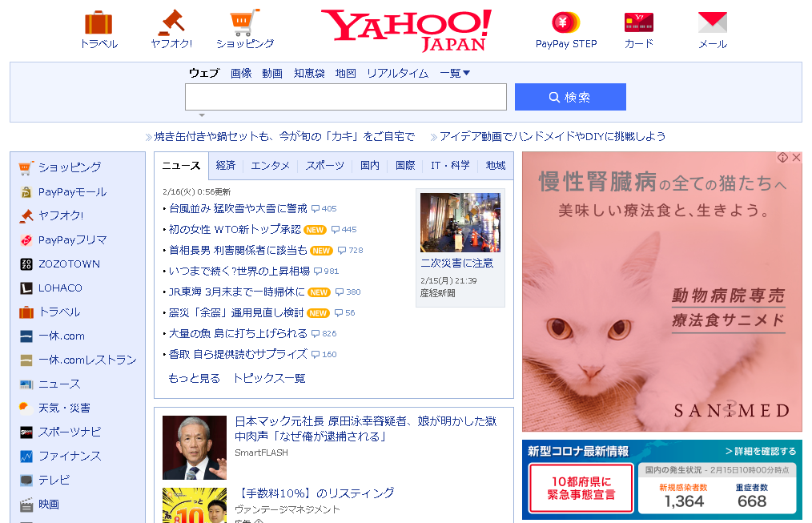Close the cat advertisement with X
Screen dimensions: 812x523
(797, 158)
